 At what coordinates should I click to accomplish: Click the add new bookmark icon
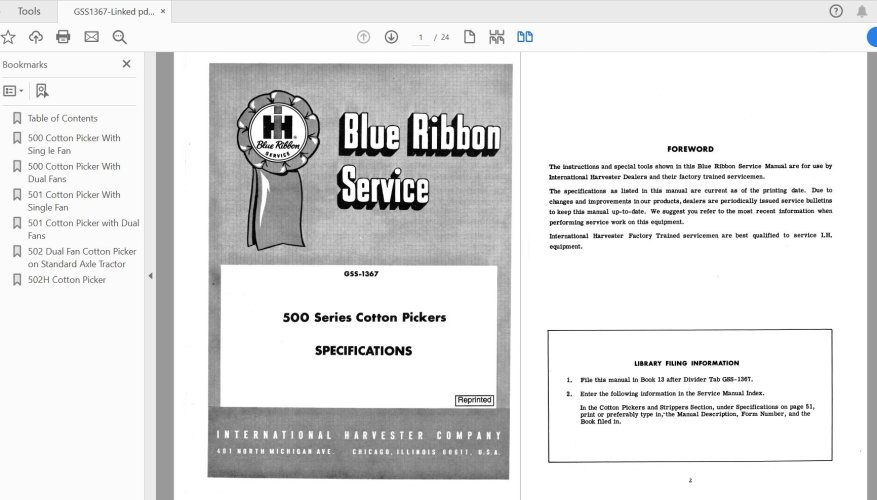(41, 90)
